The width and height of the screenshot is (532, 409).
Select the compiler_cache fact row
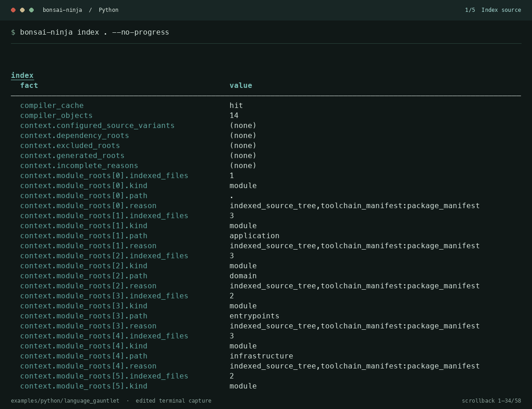(x=52, y=106)
